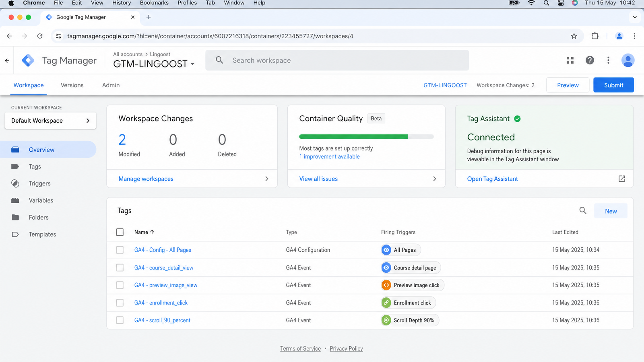The height and width of the screenshot is (362, 644).
Task: Open the Bookmarks menu in menu bar
Action: 154,3
